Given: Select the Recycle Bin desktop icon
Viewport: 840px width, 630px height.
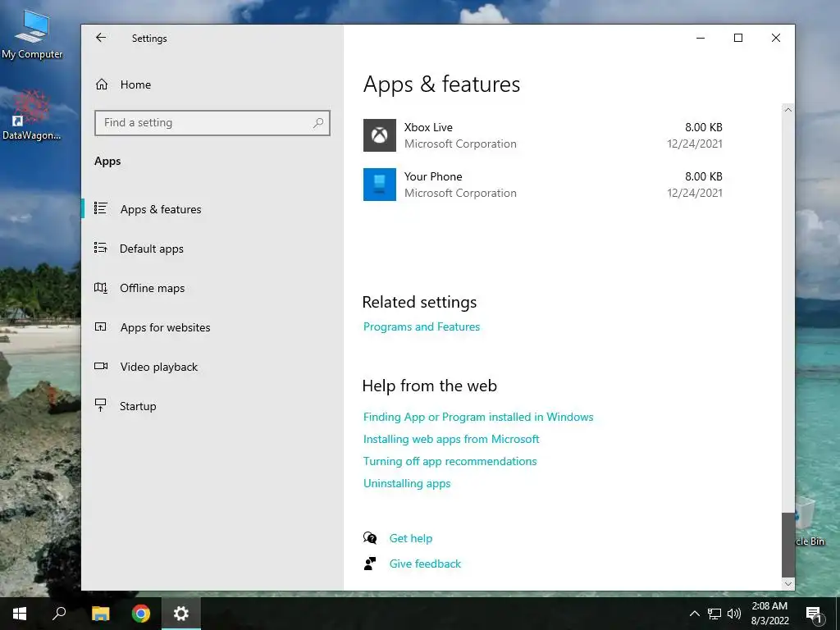Looking at the screenshot, I should pos(808,523).
